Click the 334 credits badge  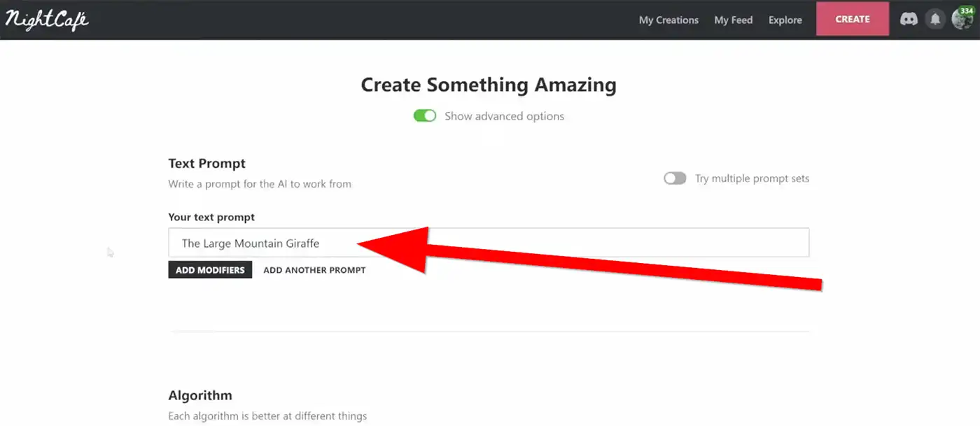point(967,10)
